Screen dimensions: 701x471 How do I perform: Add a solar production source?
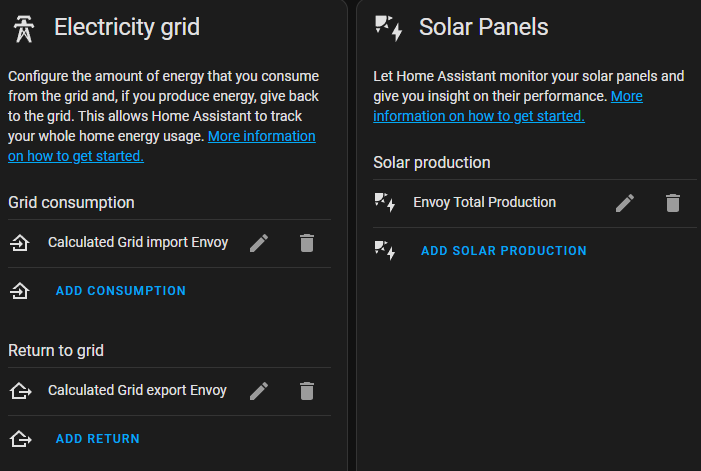tap(504, 251)
